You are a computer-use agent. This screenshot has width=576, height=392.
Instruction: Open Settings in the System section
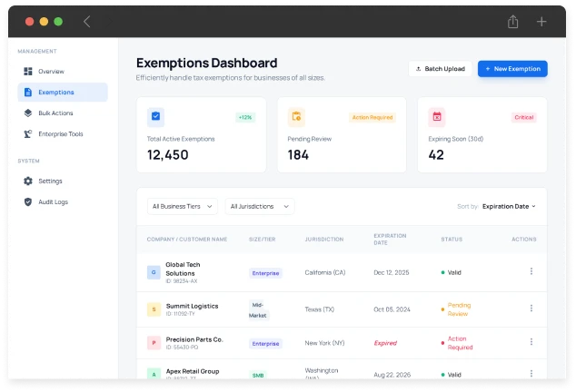click(50, 181)
